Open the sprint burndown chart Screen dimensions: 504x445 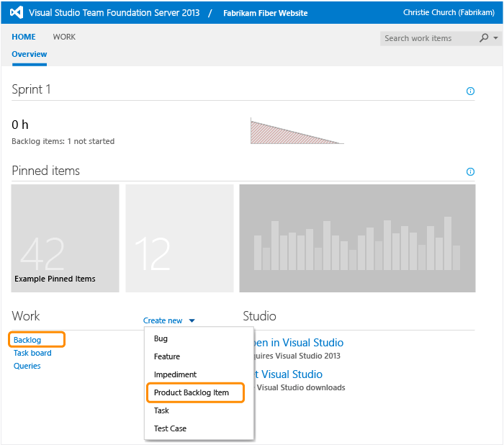point(297,131)
